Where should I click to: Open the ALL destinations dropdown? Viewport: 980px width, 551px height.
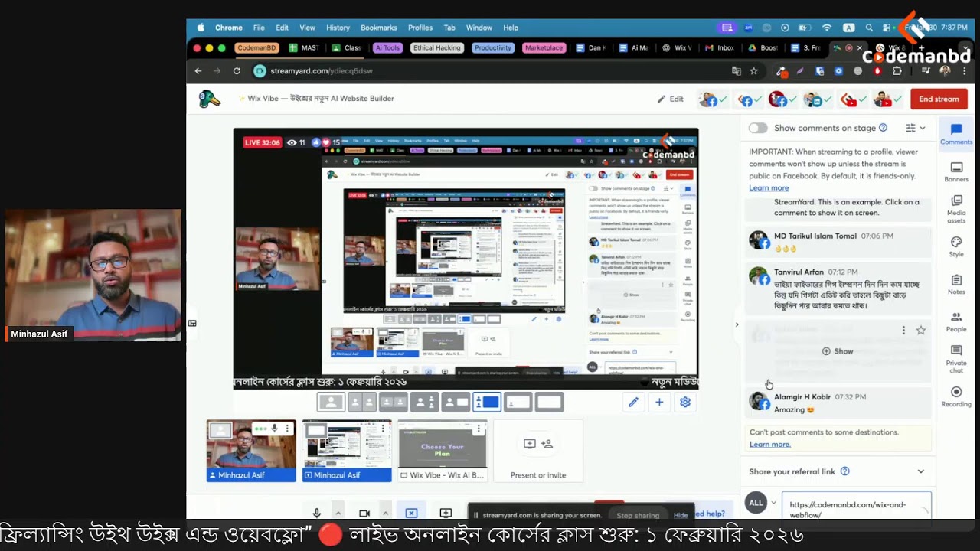tap(761, 503)
